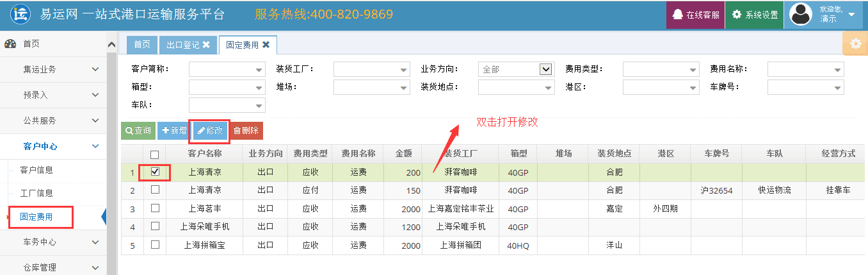Click the 易运网 logo icon

coord(22,14)
